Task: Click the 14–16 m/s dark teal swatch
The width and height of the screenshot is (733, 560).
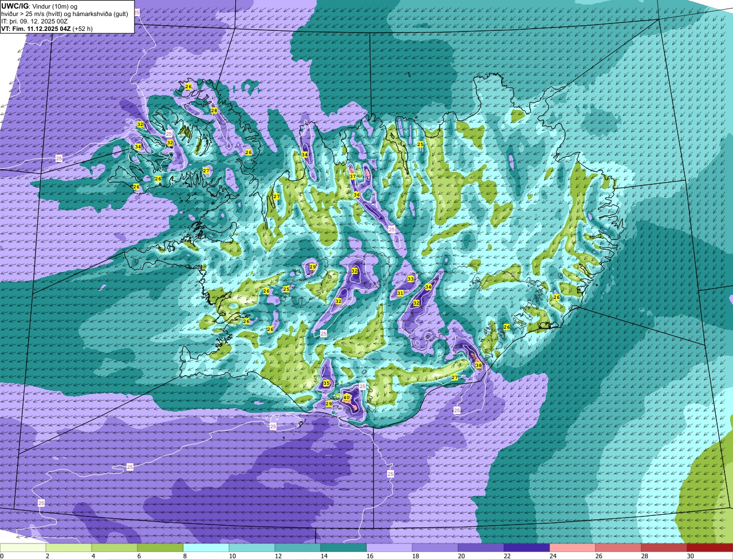Action: click(x=344, y=547)
